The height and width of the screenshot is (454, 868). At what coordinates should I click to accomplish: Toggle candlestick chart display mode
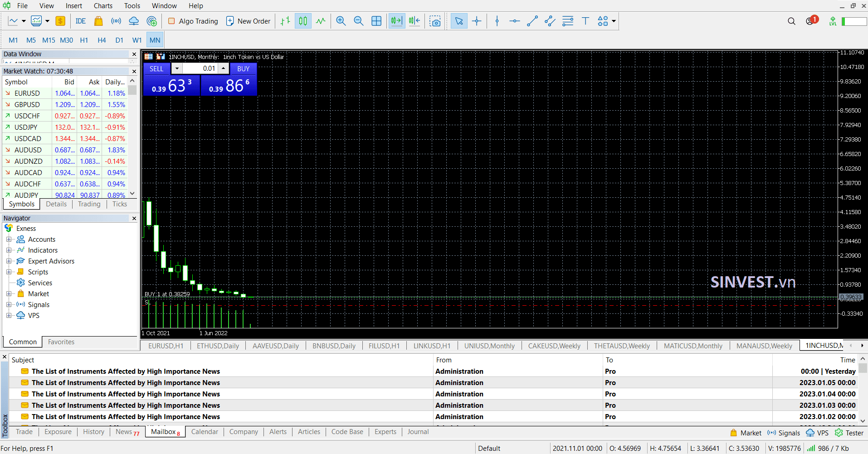[303, 21]
